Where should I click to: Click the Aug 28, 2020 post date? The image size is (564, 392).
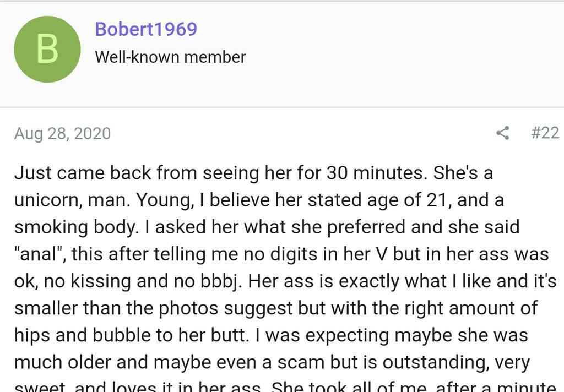(62, 134)
